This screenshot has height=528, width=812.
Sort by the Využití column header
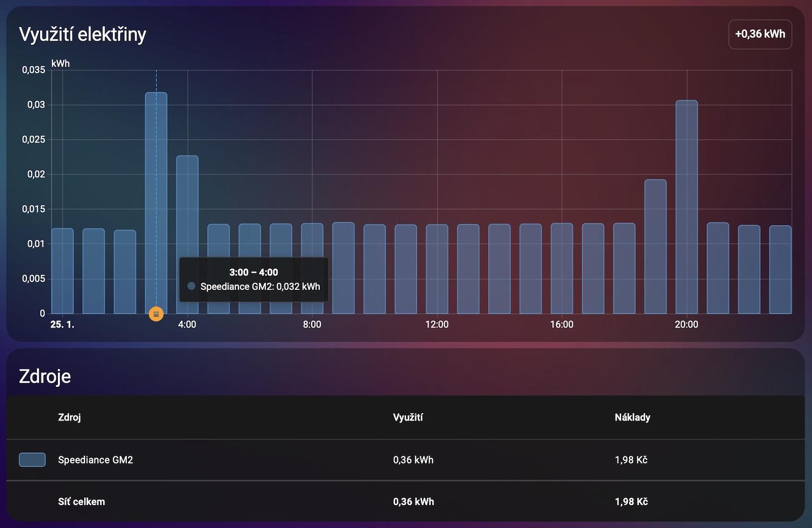(408, 417)
